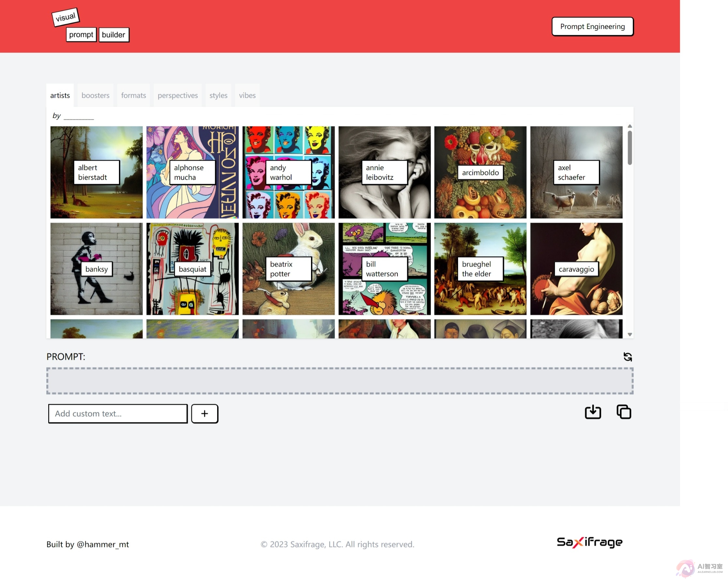This screenshot has width=728, height=582.
Task: Open the vibes tab
Action: [247, 95]
